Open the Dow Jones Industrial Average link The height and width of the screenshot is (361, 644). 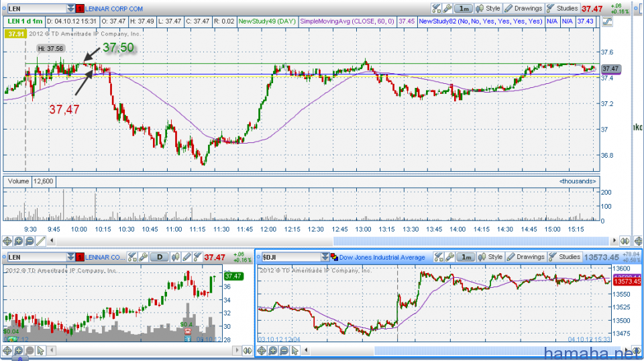pos(382,258)
